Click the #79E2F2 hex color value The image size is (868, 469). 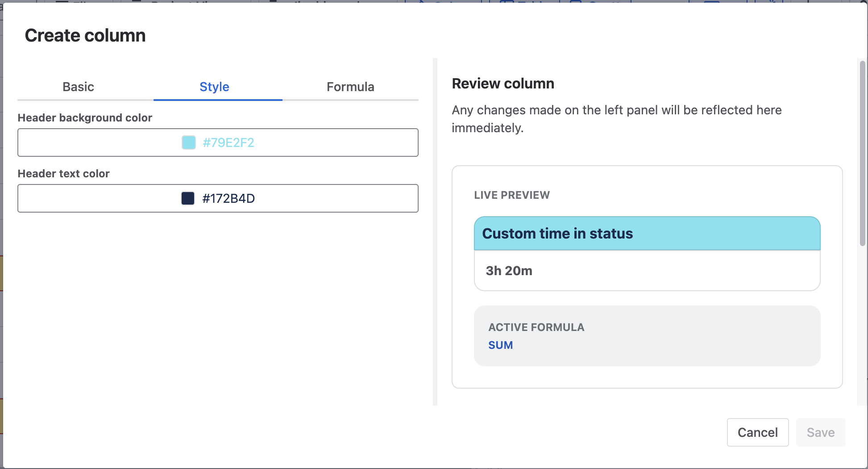(228, 142)
